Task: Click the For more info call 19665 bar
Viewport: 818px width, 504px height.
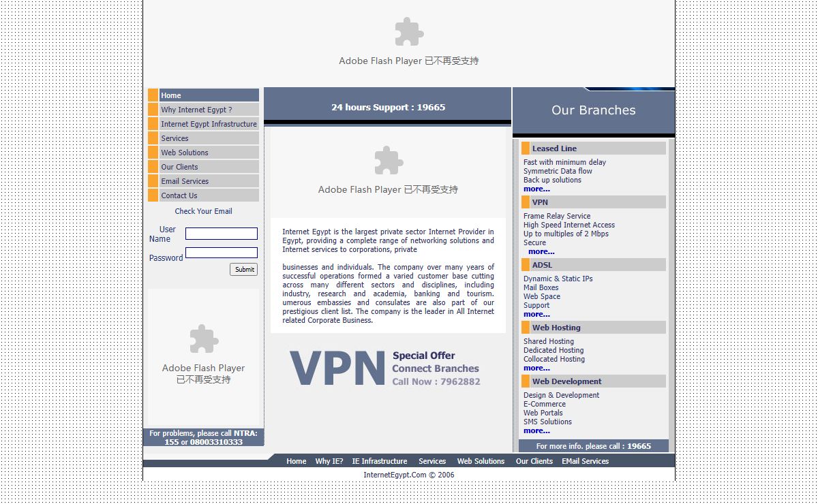Action: (x=594, y=446)
